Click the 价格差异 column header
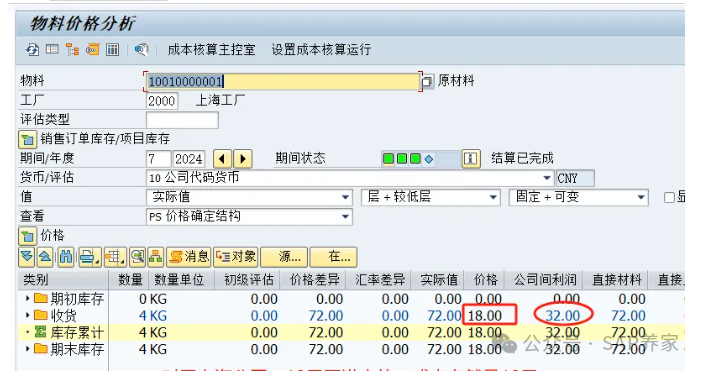 (x=314, y=280)
